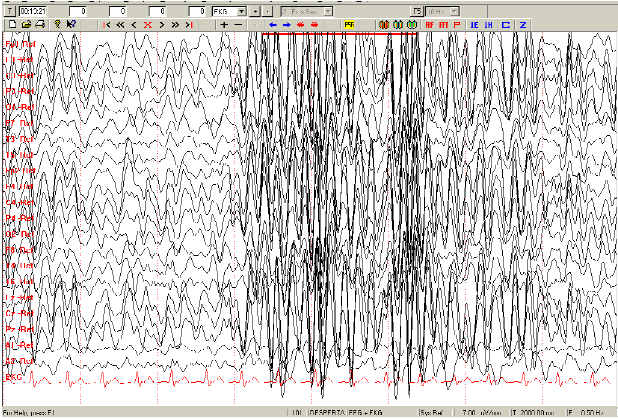Jump to the recording end

point(190,25)
